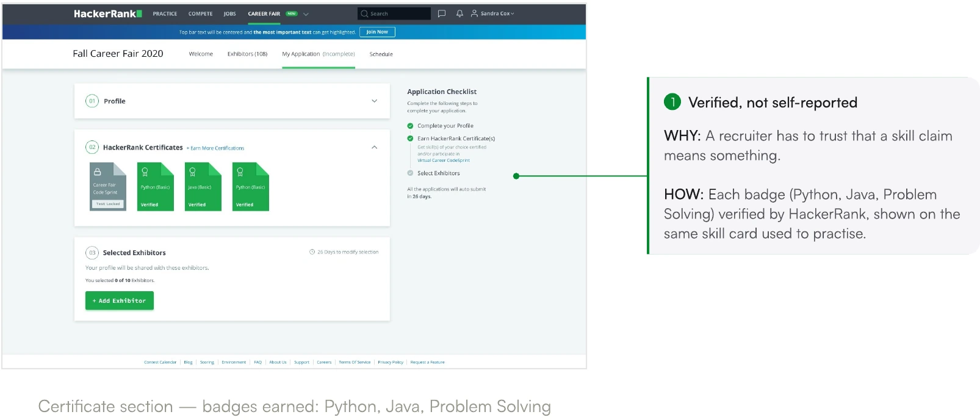This screenshot has height=420, width=980.
Task: Switch to the Exhibitors (108) tab
Action: click(x=247, y=54)
